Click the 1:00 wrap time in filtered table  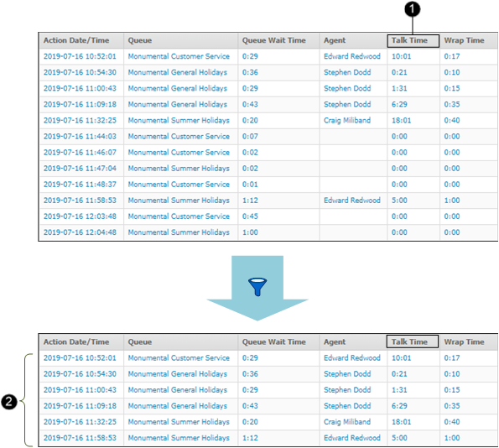point(452,438)
